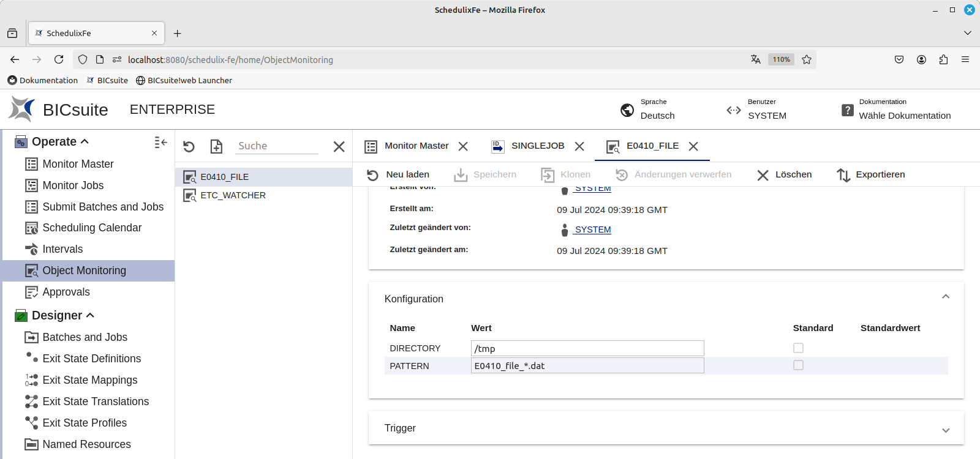Clear the Suche search field
Viewport: 980px width, 459px height.
click(x=339, y=146)
